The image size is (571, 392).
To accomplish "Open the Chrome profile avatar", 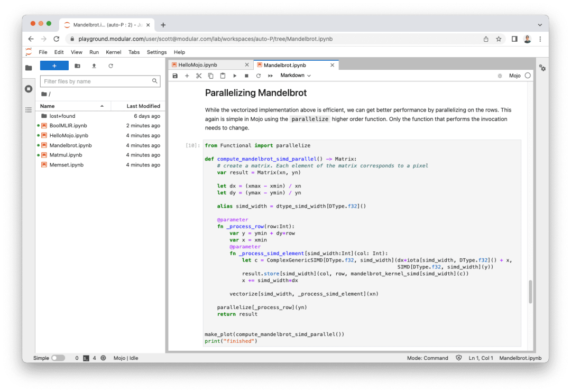I will pyautogui.click(x=527, y=39).
